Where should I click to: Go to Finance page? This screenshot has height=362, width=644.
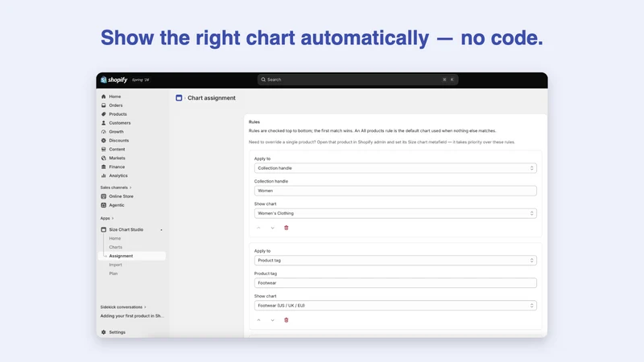click(x=117, y=167)
